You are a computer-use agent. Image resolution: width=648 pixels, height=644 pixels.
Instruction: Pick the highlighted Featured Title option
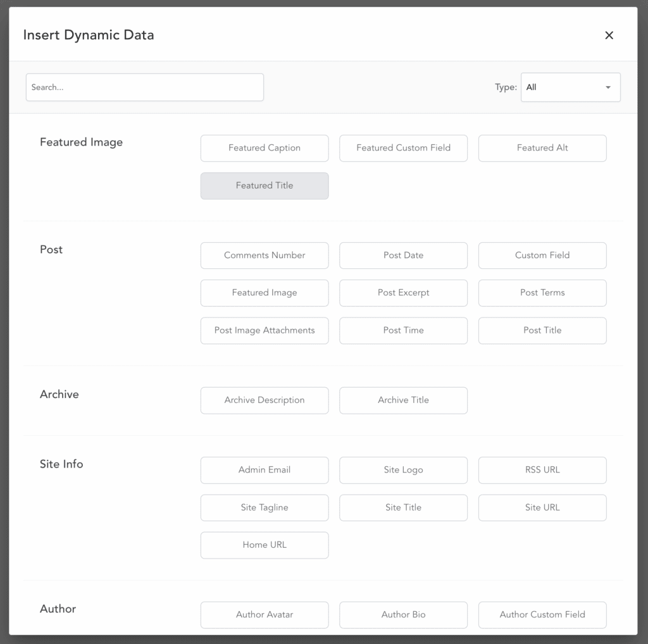(x=265, y=185)
